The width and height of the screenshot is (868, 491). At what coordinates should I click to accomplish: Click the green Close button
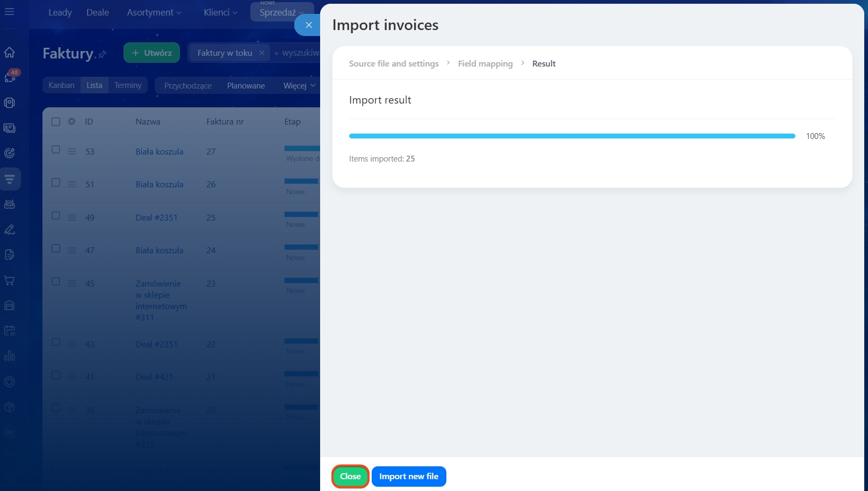point(350,477)
